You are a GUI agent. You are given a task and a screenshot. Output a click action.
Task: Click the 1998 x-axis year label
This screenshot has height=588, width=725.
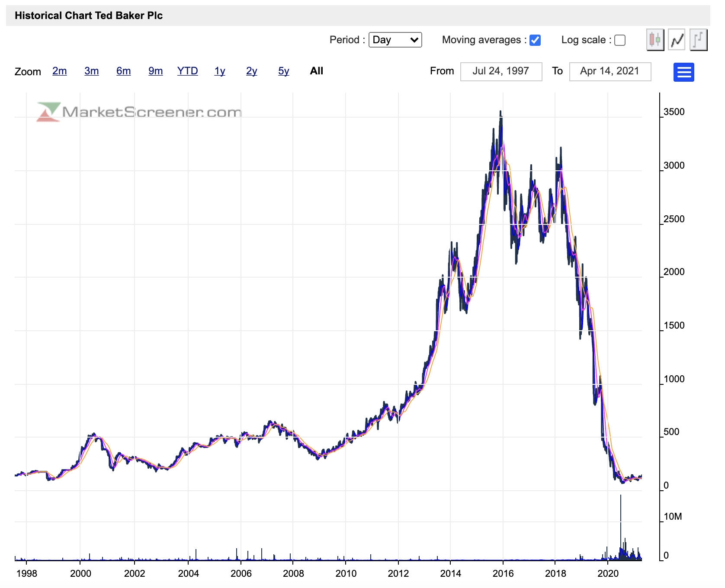point(27,574)
